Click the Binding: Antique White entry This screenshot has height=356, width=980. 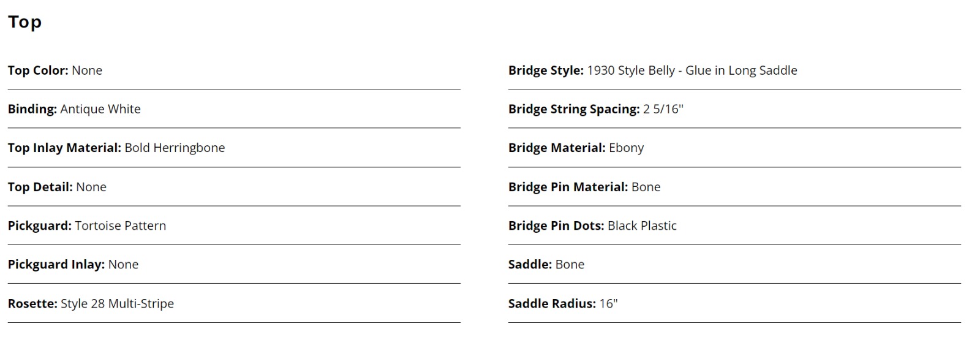tap(234, 109)
